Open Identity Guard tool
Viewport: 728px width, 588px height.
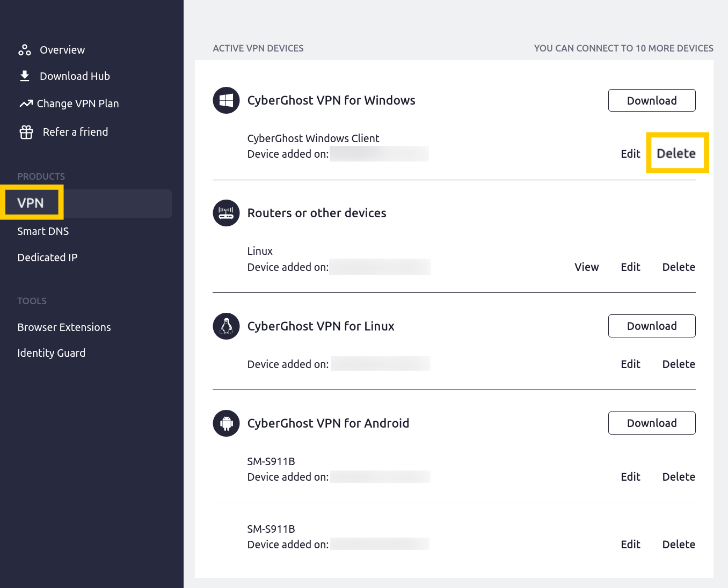click(x=51, y=353)
